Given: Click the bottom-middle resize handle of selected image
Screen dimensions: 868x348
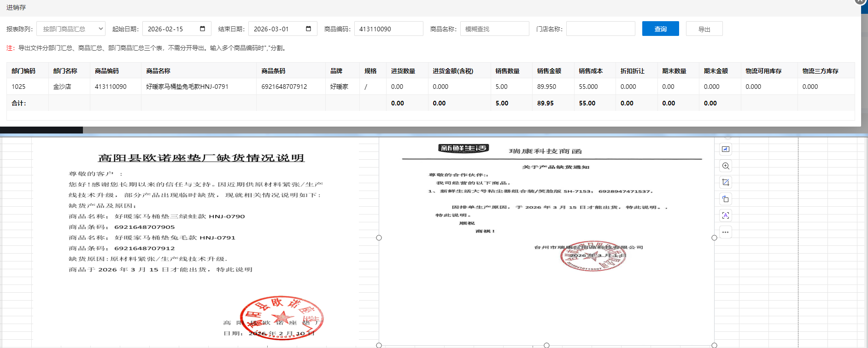Looking at the screenshot, I should coord(546,345).
